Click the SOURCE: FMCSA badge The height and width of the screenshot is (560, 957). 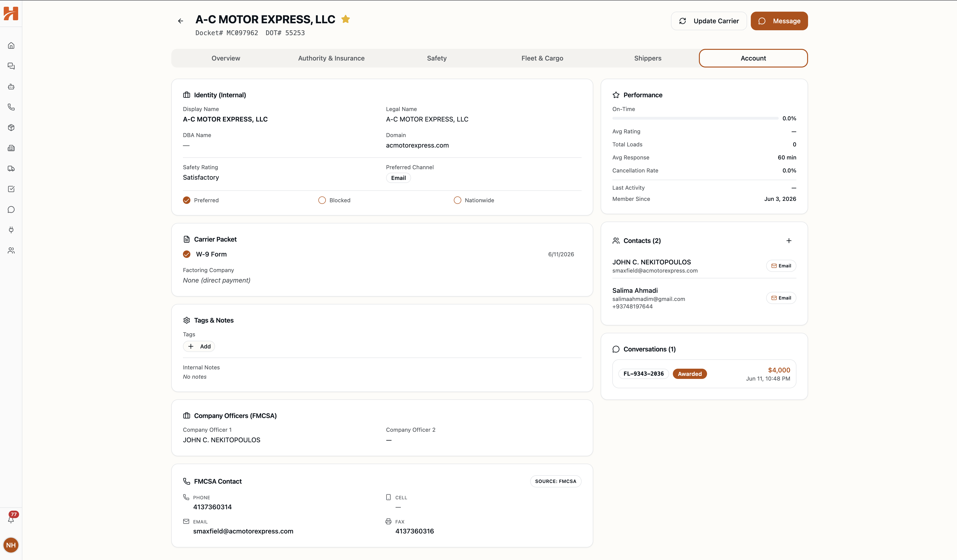point(556,481)
